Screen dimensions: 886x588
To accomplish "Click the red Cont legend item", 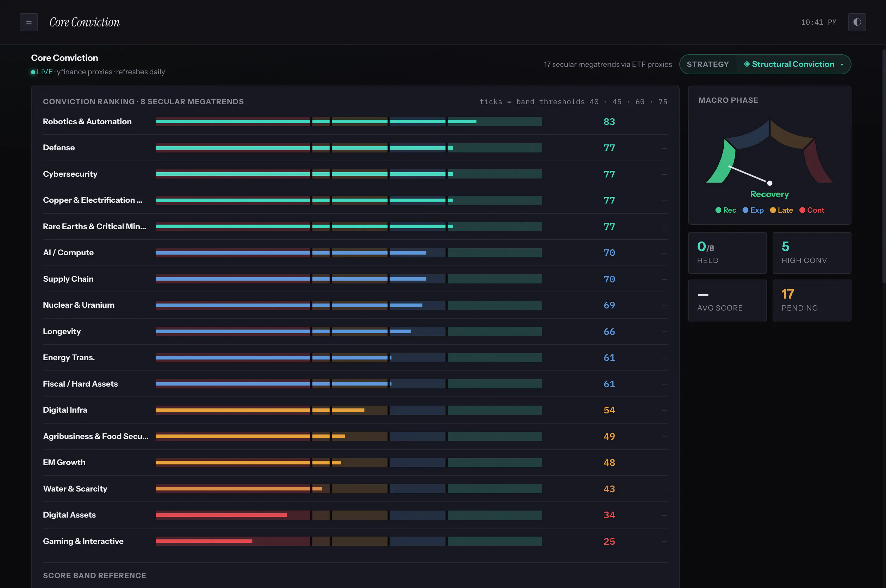I will [x=812, y=210].
